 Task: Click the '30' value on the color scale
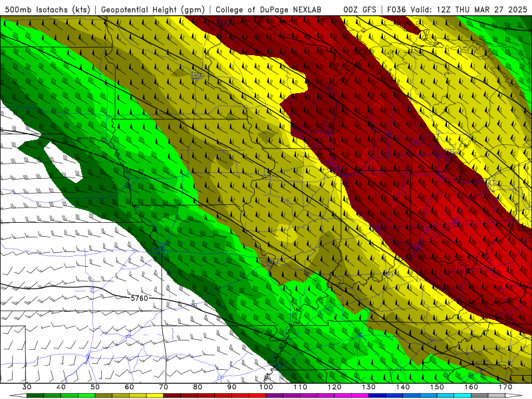pos(27,387)
